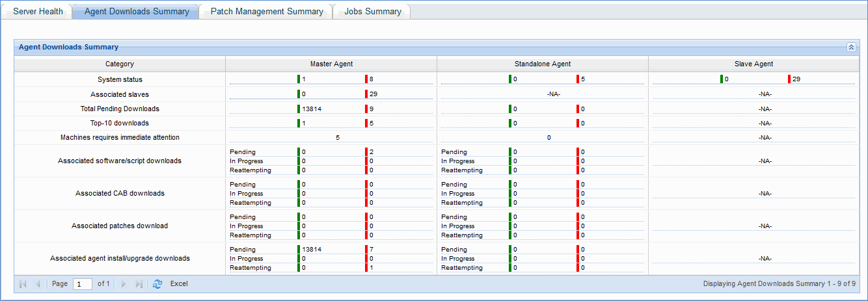This screenshot has width=868, height=301.
Task: Open the 29 Associated slaves count
Action: pos(373,94)
